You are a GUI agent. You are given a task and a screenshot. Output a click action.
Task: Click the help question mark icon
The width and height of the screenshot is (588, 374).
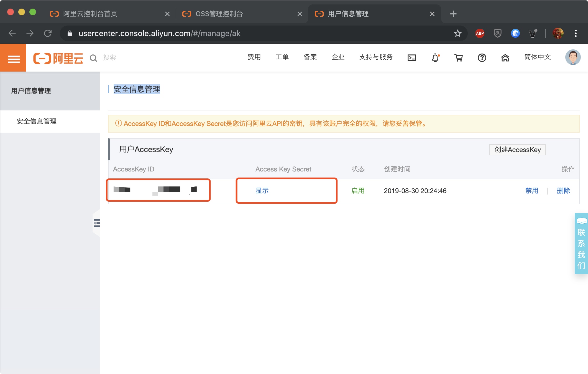click(482, 58)
